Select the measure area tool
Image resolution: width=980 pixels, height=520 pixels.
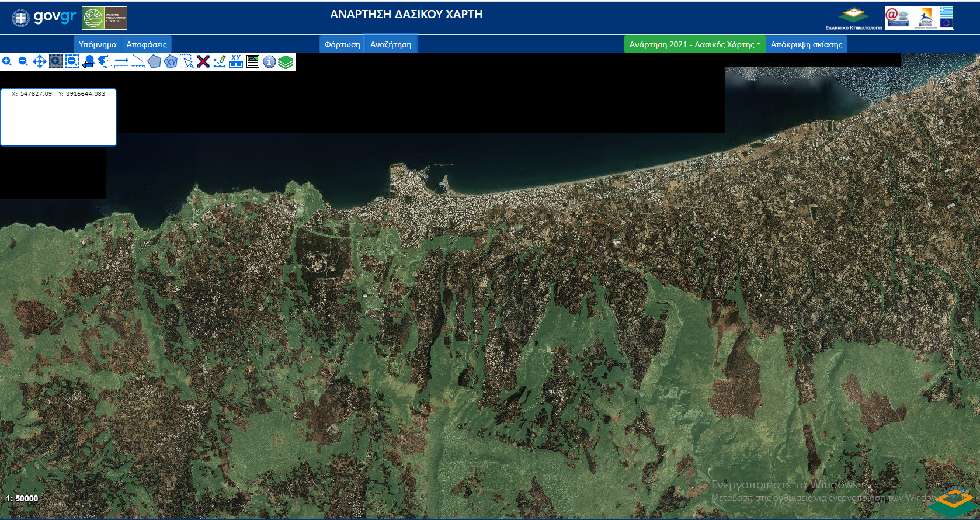[x=138, y=61]
